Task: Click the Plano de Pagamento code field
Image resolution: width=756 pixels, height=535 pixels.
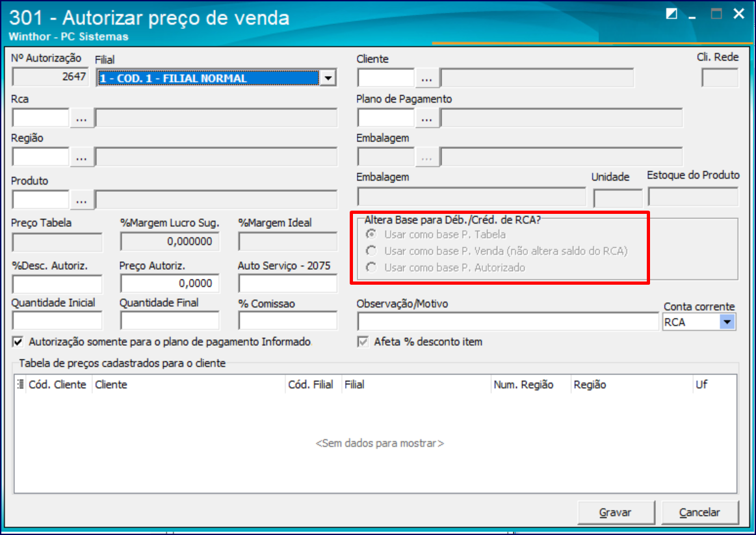Action: (x=385, y=118)
